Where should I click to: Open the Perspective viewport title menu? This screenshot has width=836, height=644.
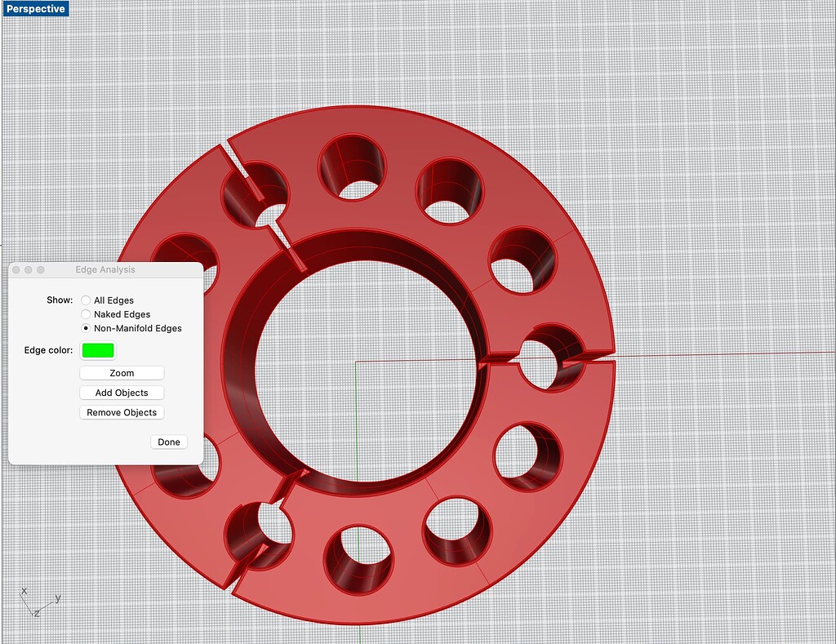click(36, 8)
